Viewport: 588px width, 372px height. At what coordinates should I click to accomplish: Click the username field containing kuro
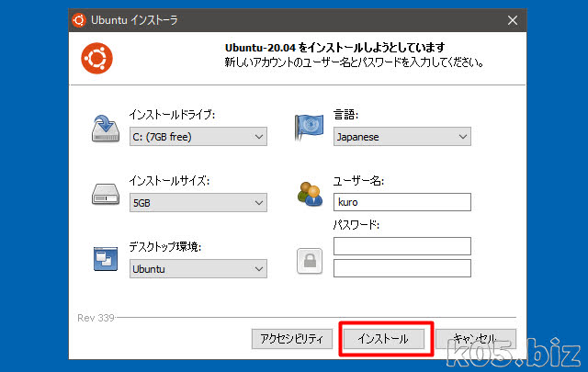click(402, 202)
